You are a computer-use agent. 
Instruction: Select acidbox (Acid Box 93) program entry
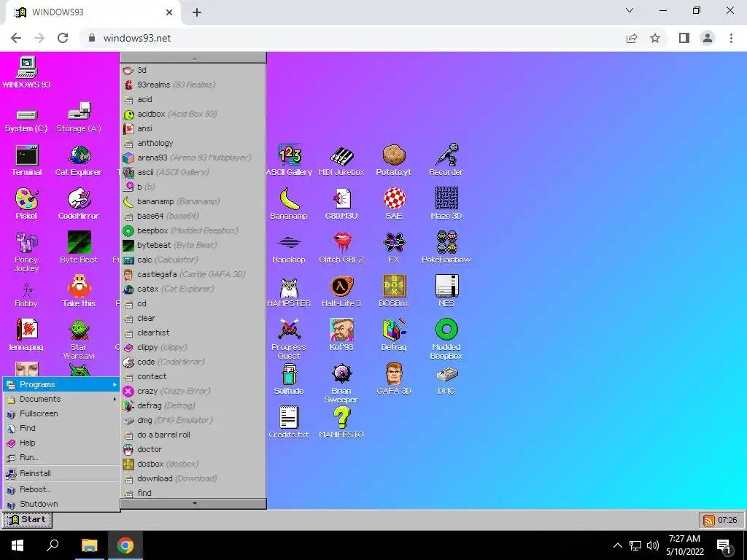point(193,114)
